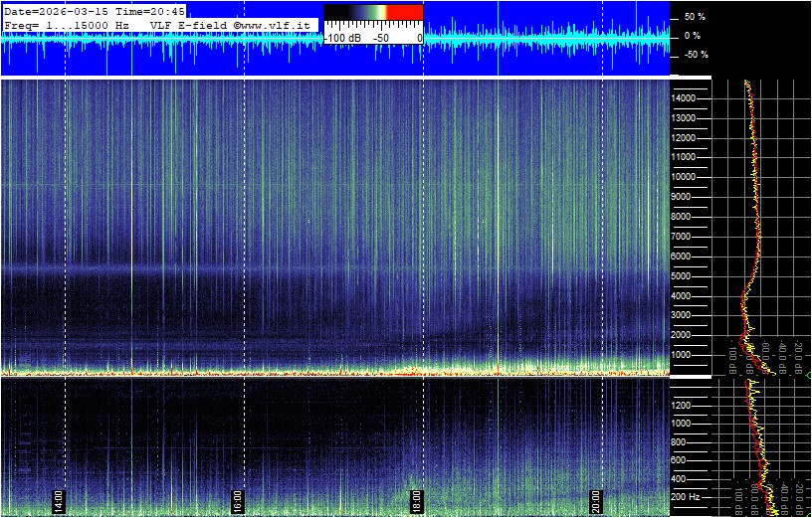812x518 pixels.
Task: Click the -100 dB color scale label
Action: pos(343,38)
